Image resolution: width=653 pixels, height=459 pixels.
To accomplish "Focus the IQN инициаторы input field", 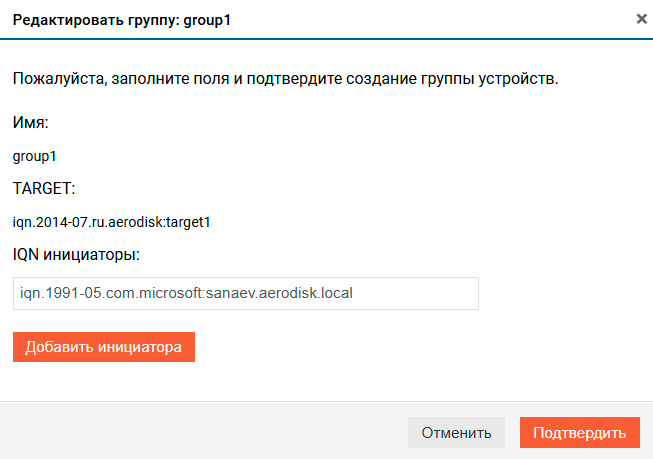I will [x=246, y=293].
